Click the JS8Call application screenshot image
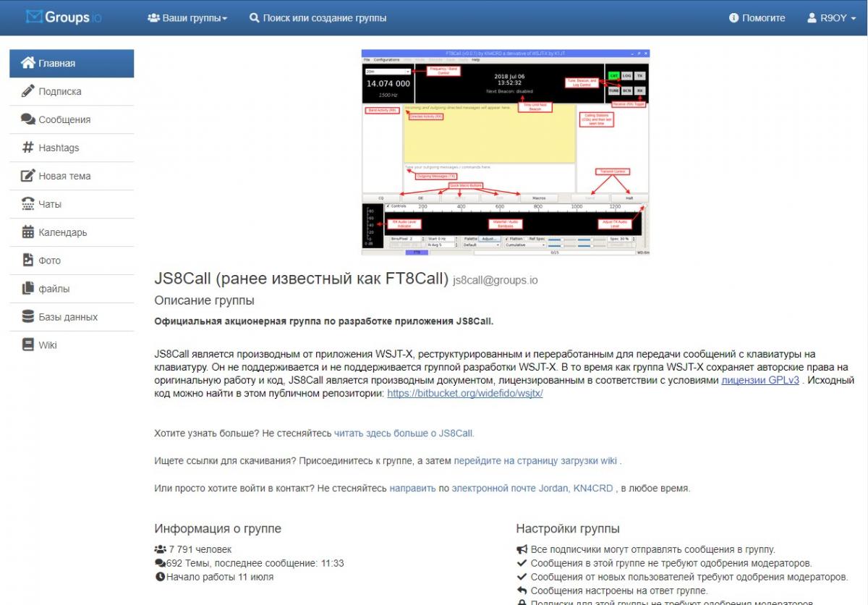The height and width of the screenshot is (605, 868). point(506,152)
